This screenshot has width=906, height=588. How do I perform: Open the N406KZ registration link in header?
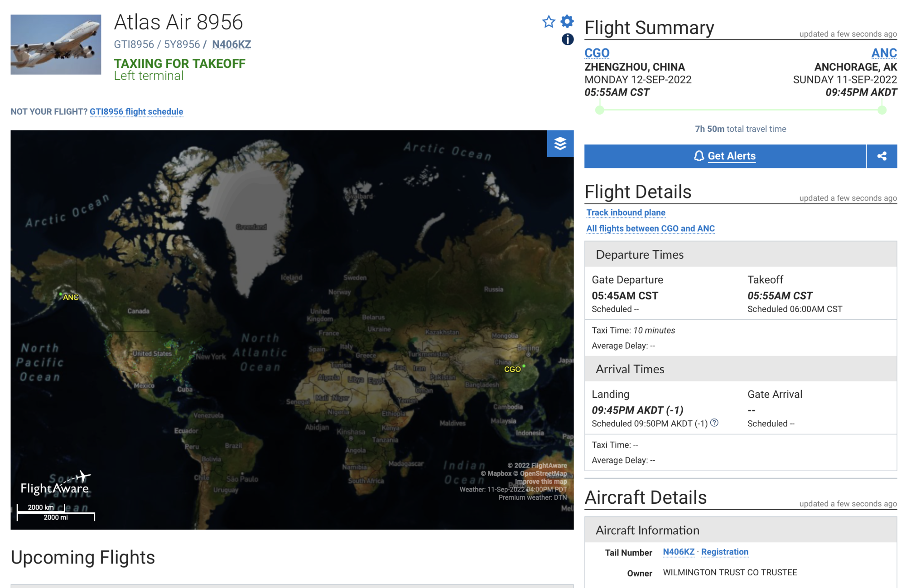click(x=231, y=44)
